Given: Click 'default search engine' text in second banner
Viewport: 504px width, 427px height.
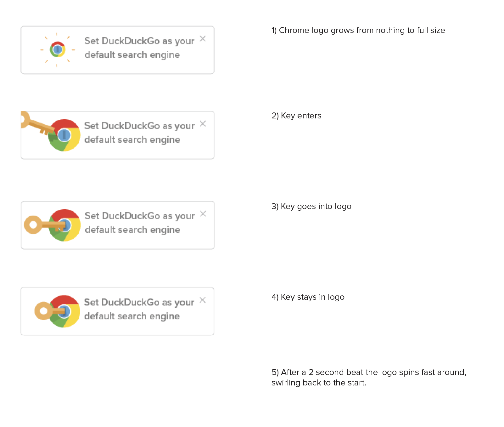Looking at the screenshot, I should click(132, 140).
